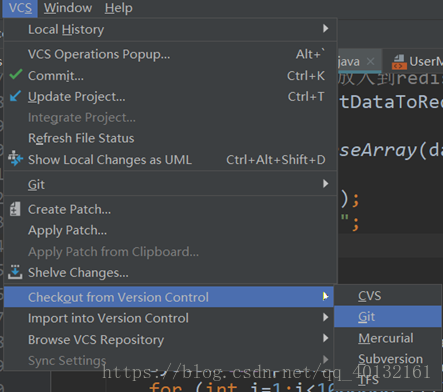The width and height of the screenshot is (443, 392).
Task: Click the green Commit checkmark icon
Action: tap(16, 75)
